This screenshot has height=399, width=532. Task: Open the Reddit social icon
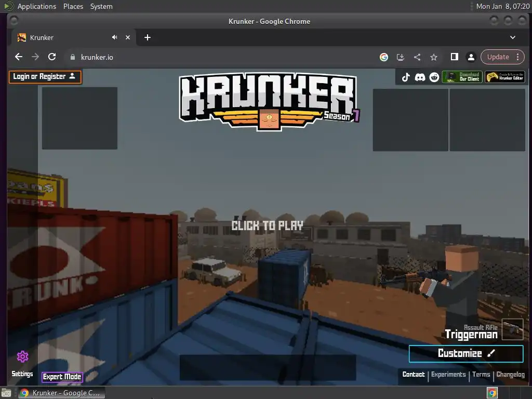pos(434,77)
